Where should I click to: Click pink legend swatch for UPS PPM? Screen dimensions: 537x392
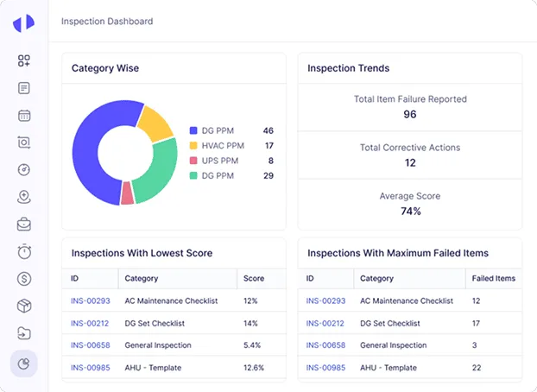pos(193,161)
